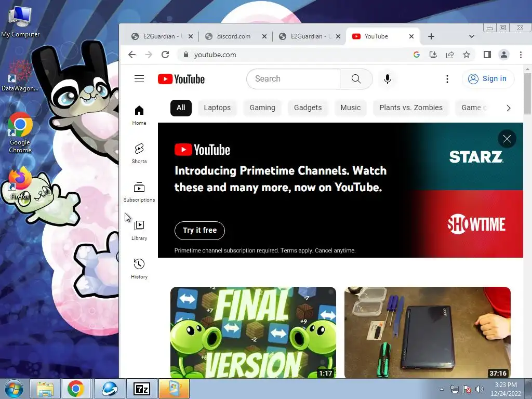Close the discord.com tab
This screenshot has width=532, height=399.
[264, 36]
